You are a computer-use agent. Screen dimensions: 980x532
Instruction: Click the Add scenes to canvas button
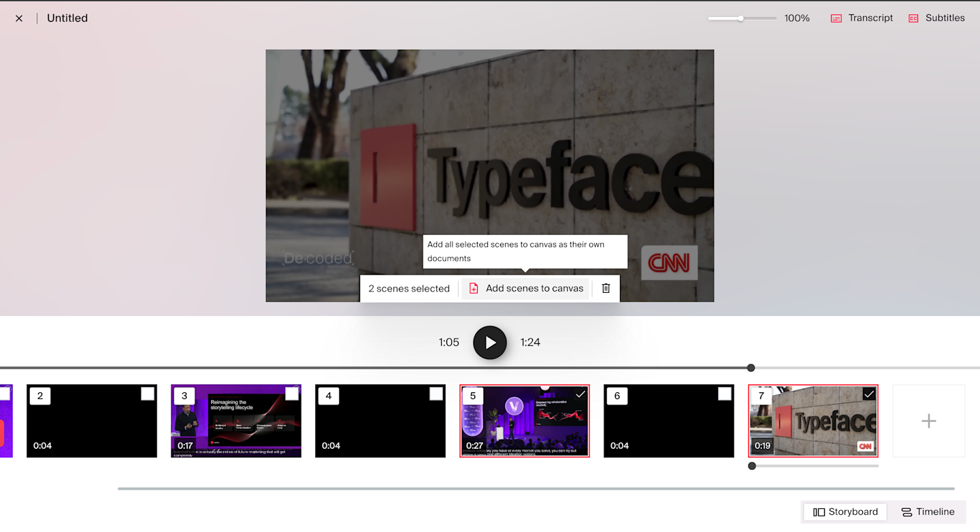pyautogui.click(x=526, y=288)
